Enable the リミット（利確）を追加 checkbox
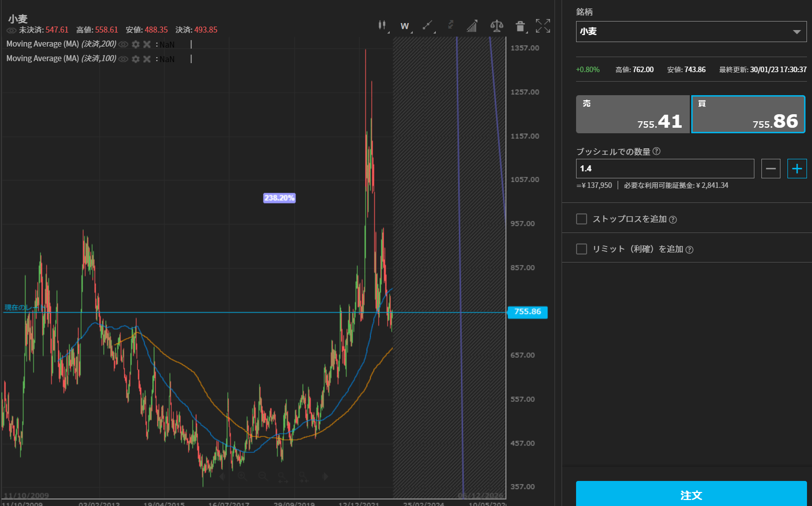Viewport: 812px width, 506px height. [x=582, y=249]
